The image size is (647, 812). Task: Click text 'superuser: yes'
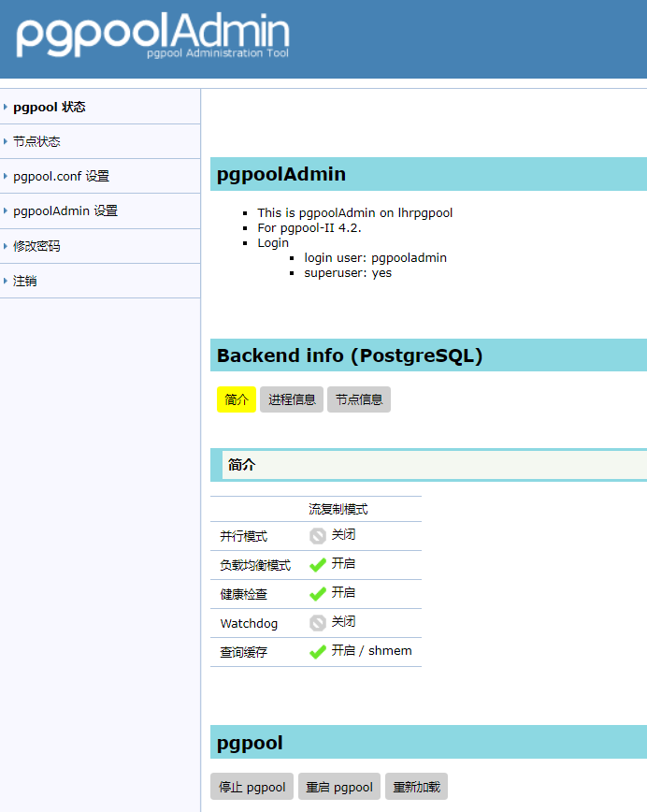click(348, 273)
